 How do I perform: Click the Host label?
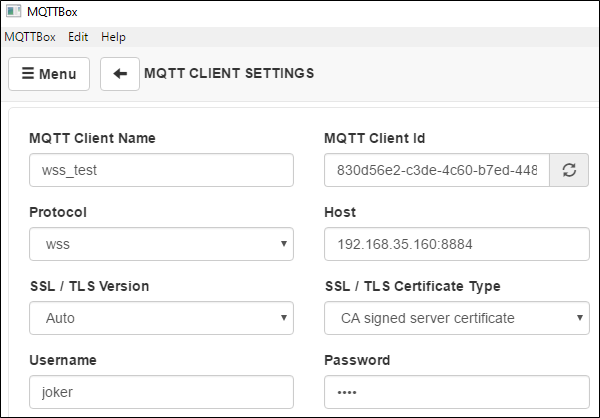[x=340, y=212]
